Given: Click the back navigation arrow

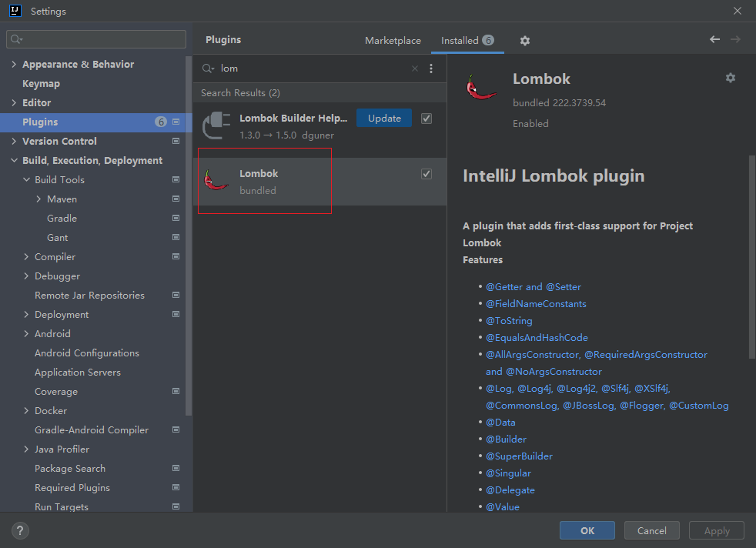Looking at the screenshot, I should tap(714, 39).
